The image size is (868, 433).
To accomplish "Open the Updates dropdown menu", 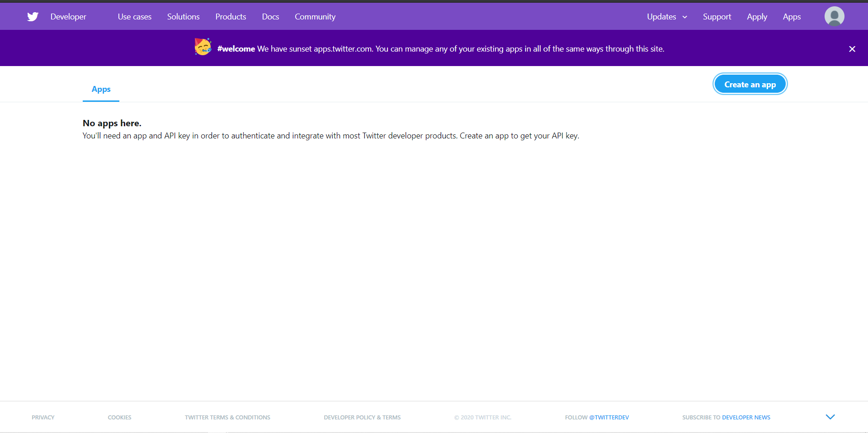I will [x=667, y=17].
